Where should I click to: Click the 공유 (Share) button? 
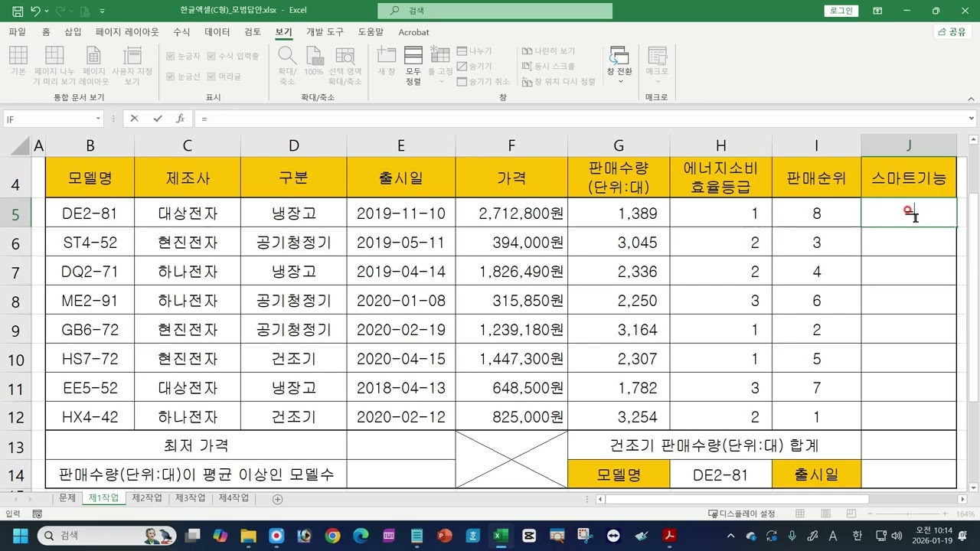(952, 32)
